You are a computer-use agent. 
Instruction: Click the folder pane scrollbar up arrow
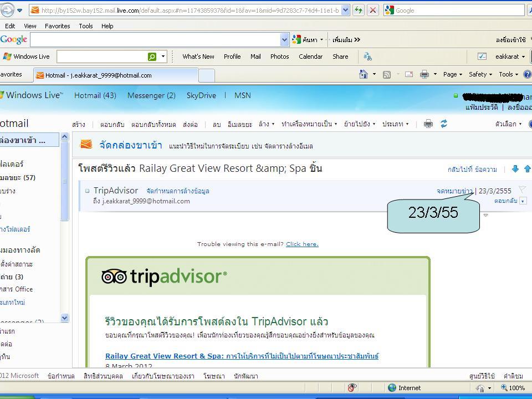(x=64, y=137)
